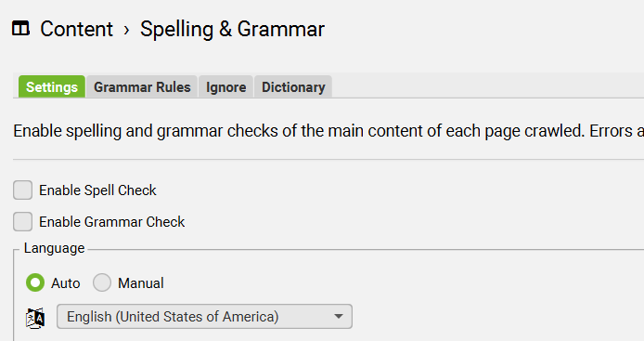Select the Auto language radio button
Screen dimensions: 644x341
35,282
